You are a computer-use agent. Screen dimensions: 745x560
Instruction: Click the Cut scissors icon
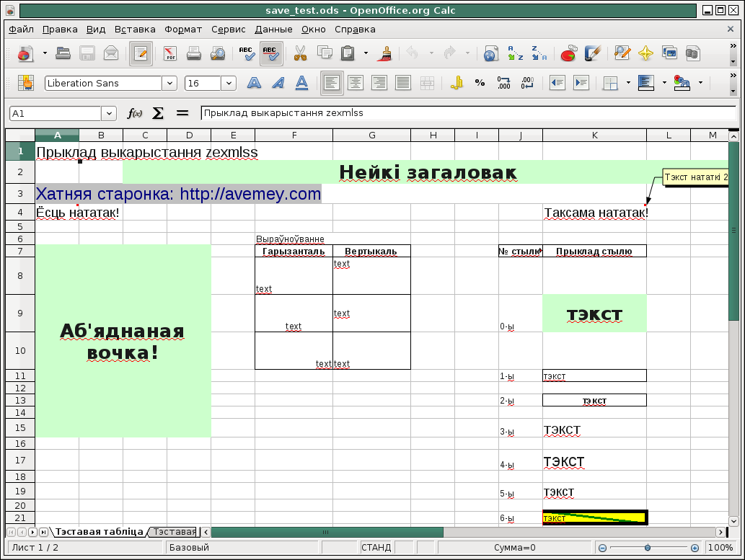point(301,53)
